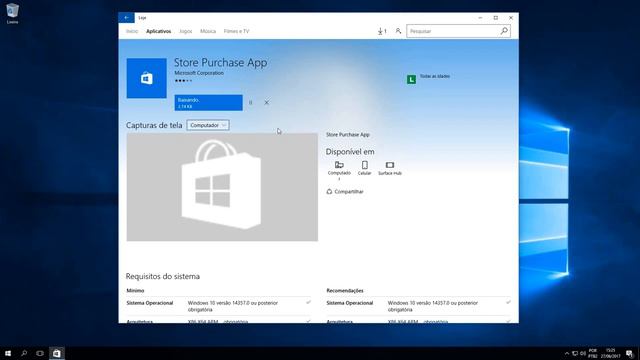Viewport: 640px width, 360px height.
Task: Open the Computador screenshots dropdown
Action: 208,125
